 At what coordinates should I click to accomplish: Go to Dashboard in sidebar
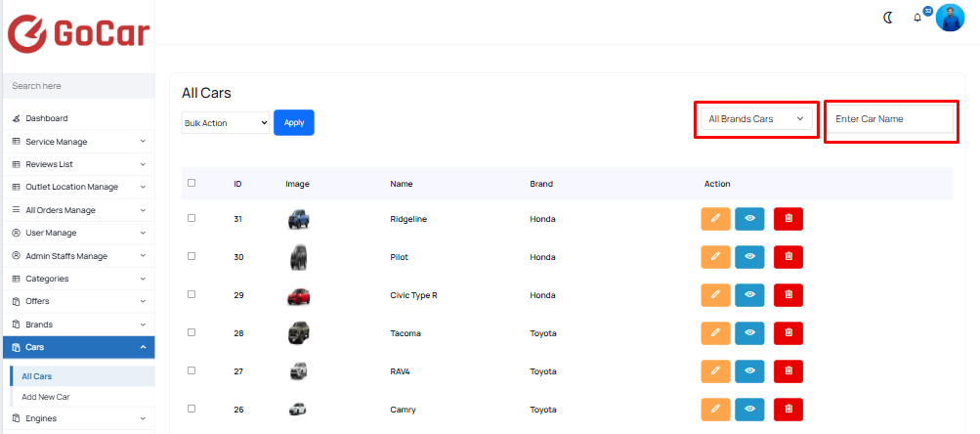(x=79, y=118)
